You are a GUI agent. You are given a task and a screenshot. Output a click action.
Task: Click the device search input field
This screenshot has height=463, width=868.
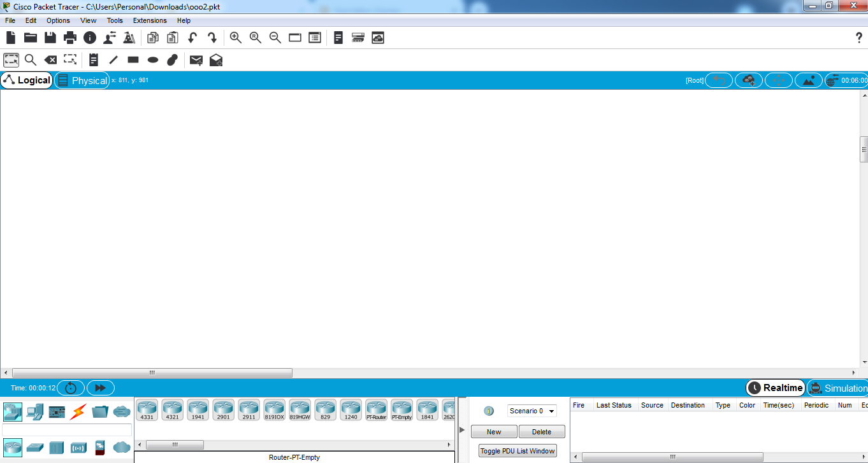coord(67,430)
